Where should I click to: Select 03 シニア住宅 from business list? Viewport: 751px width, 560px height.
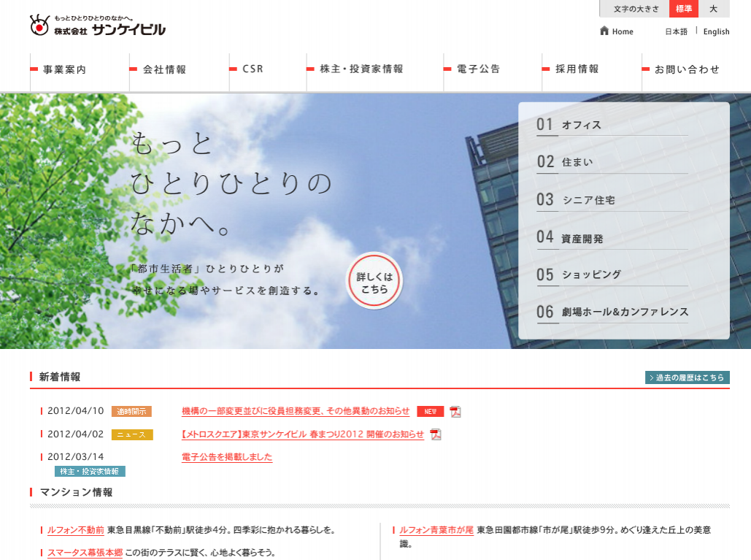(588, 200)
